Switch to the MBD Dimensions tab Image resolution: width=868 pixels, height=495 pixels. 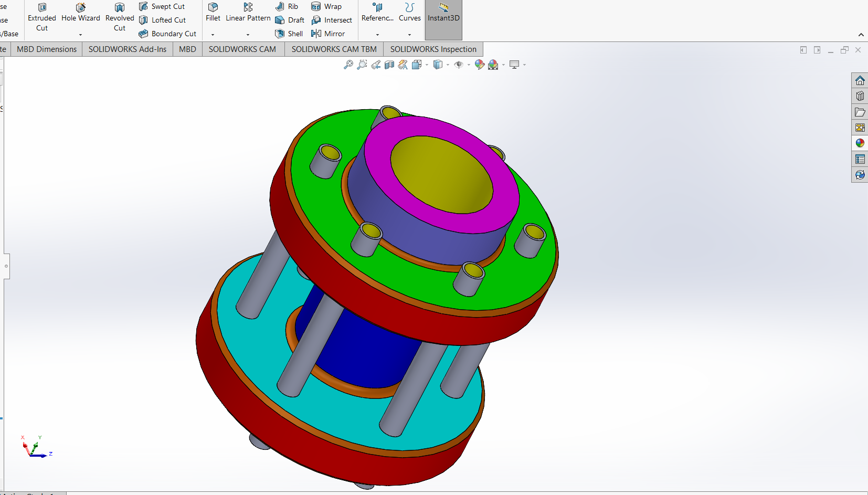click(47, 49)
